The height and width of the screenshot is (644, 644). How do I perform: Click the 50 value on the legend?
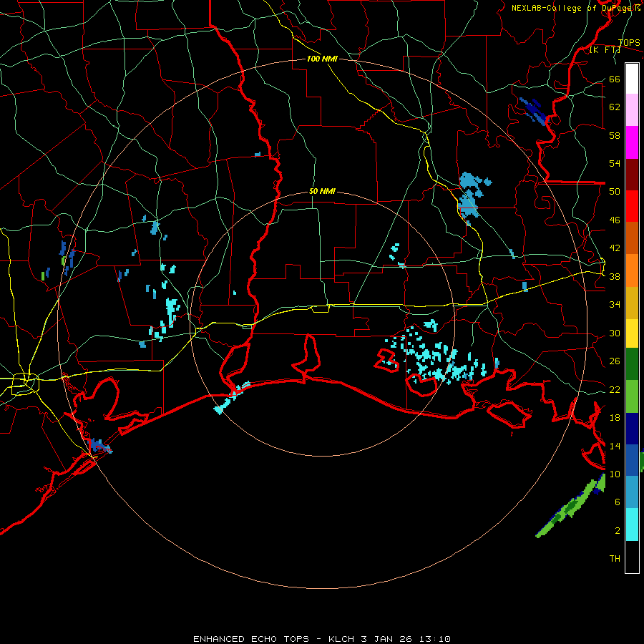coord(615,191)
